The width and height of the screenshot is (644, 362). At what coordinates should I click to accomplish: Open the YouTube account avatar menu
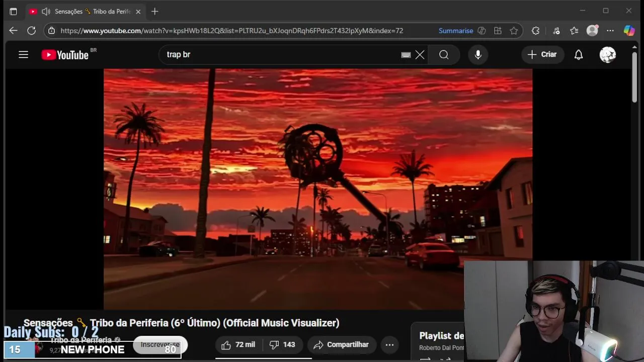click(608, 55)
